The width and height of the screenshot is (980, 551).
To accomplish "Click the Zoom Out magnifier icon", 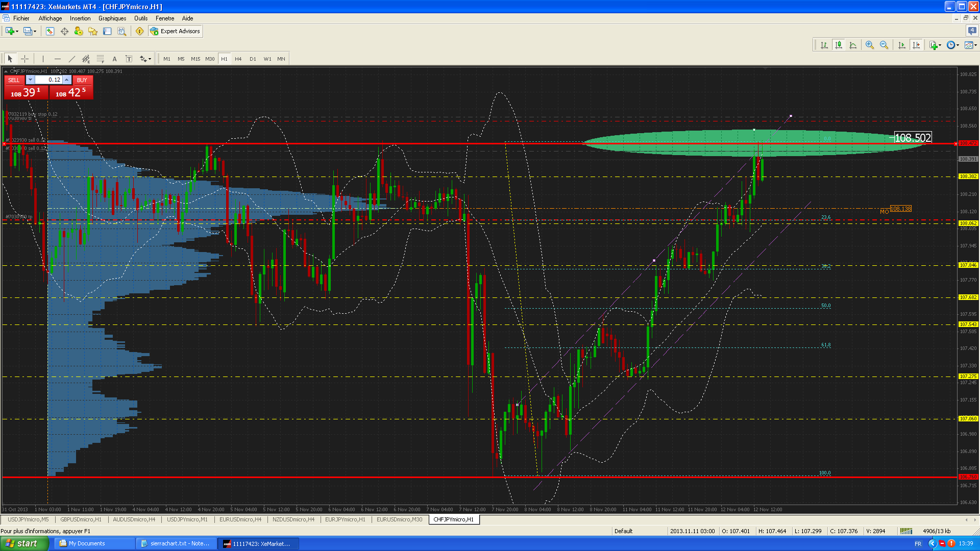I will pyautogui.click(x=884, y=45).
